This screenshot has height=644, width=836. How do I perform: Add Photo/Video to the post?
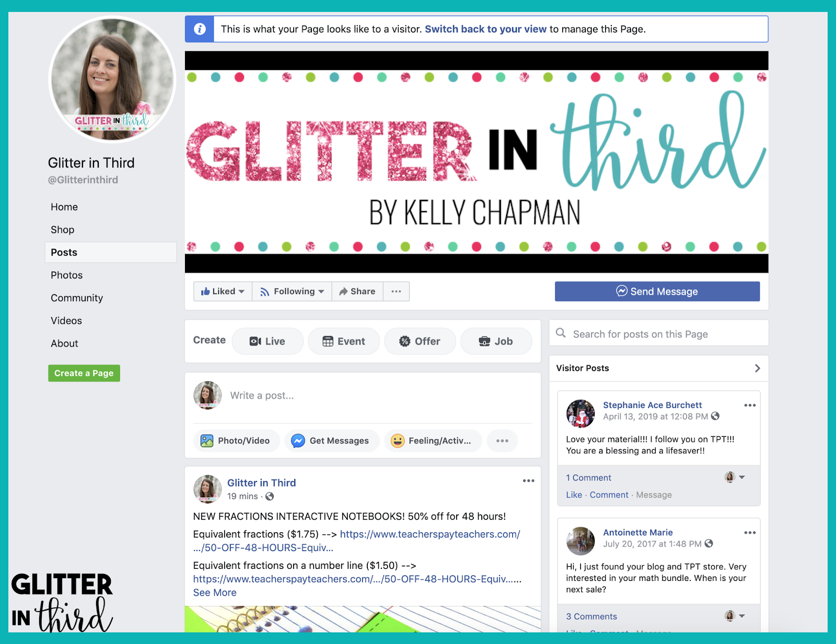click(236, 440)
